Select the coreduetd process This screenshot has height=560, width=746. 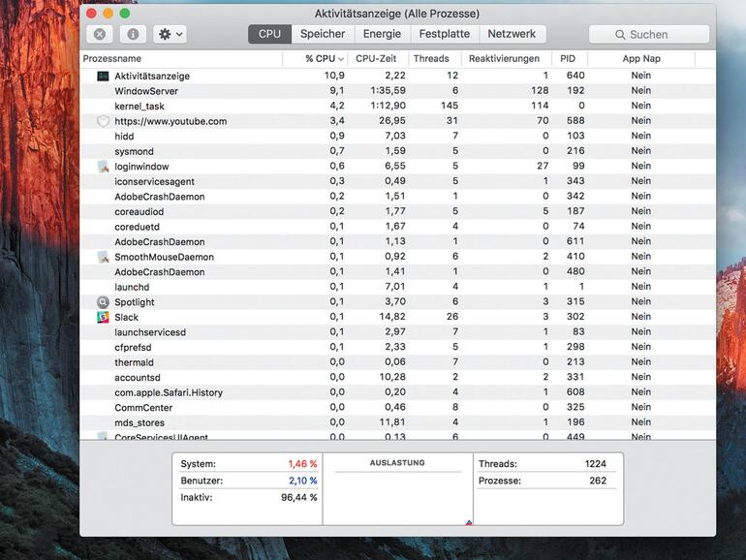pyautogui.click(x=398, y=227)
